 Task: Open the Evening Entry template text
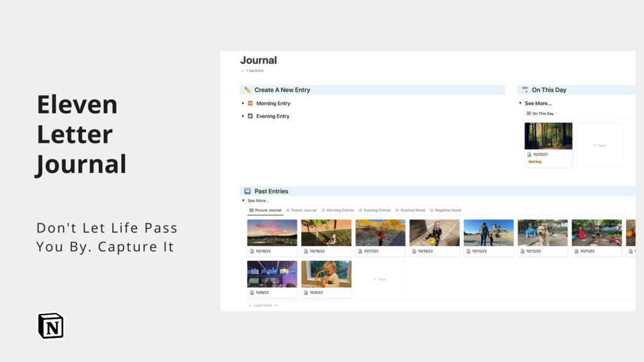(273, 116)
